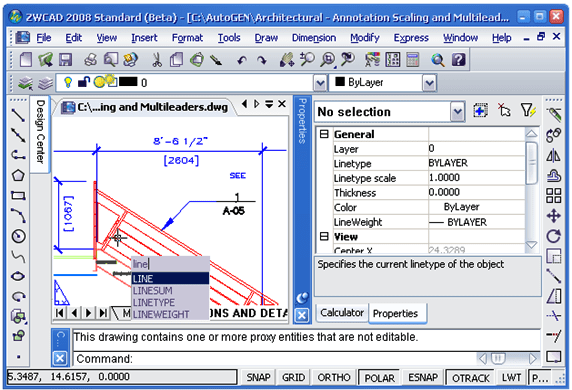
Task: Switch to the Calculator tab
Action: pos(342,313)
